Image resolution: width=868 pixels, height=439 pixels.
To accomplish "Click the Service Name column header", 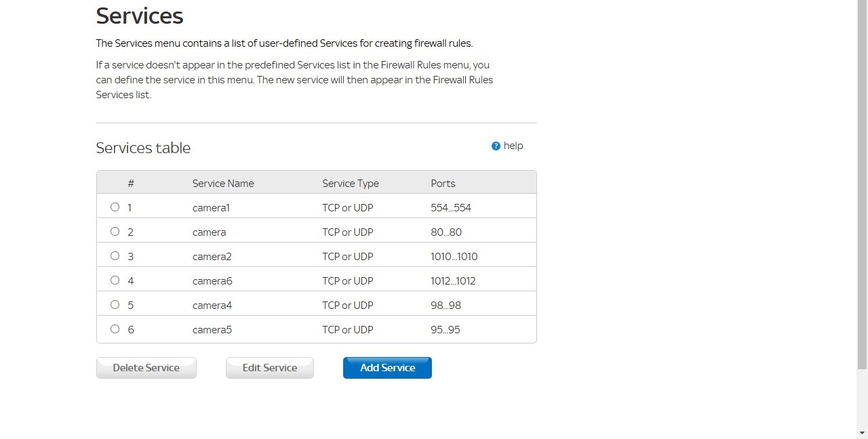I will point(222,183).
